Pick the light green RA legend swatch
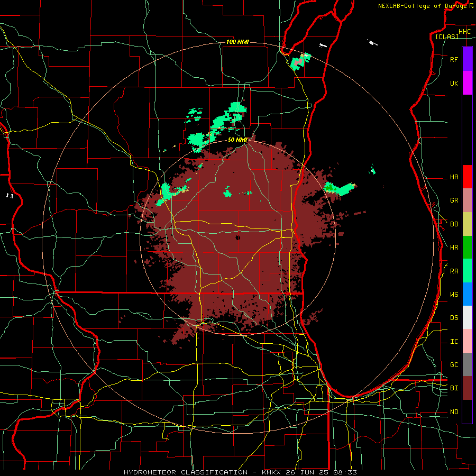Viewport: 476px width, 476px height. 467,271
